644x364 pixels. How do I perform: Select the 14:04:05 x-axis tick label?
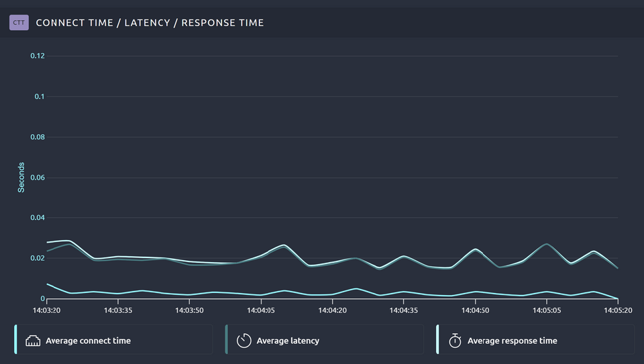[261, 310]
